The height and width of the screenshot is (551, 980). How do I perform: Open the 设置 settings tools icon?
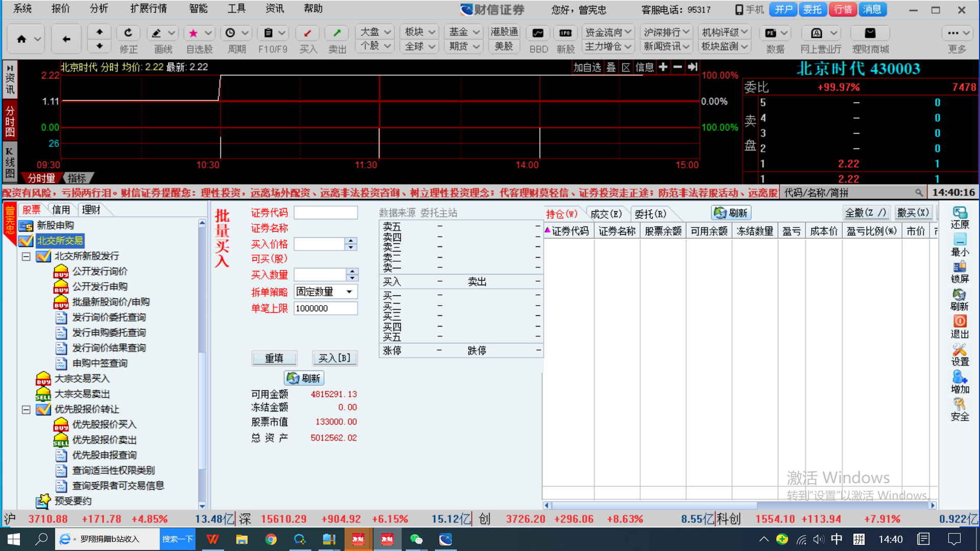coord(960,349)
